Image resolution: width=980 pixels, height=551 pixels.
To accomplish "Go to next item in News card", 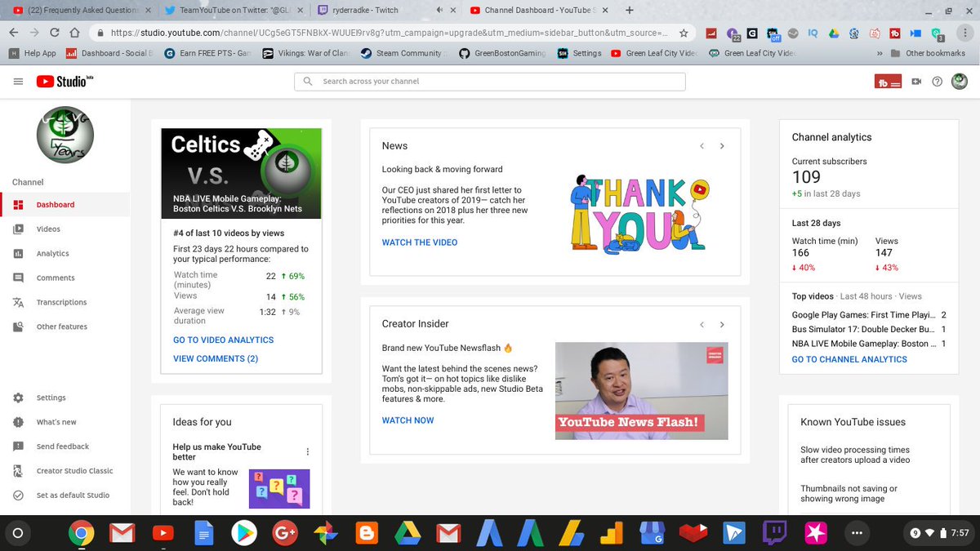I will (x=722, y=146).
